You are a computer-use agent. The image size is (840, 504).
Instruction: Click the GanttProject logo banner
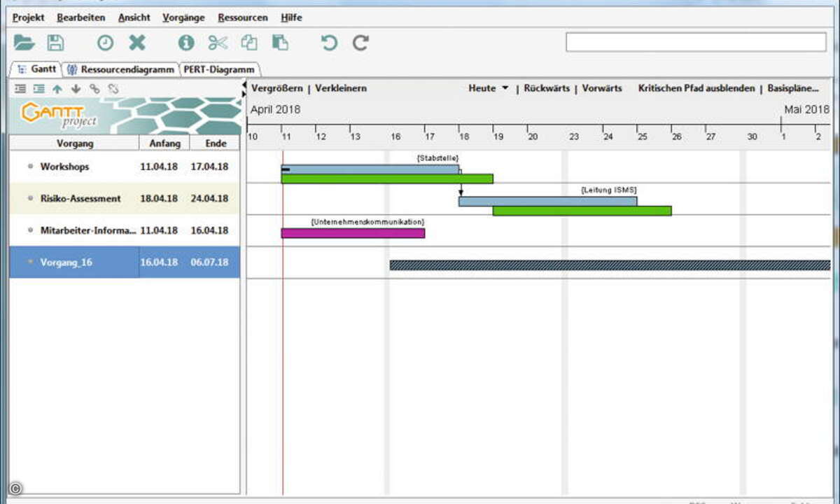click(x=125, y=115)
